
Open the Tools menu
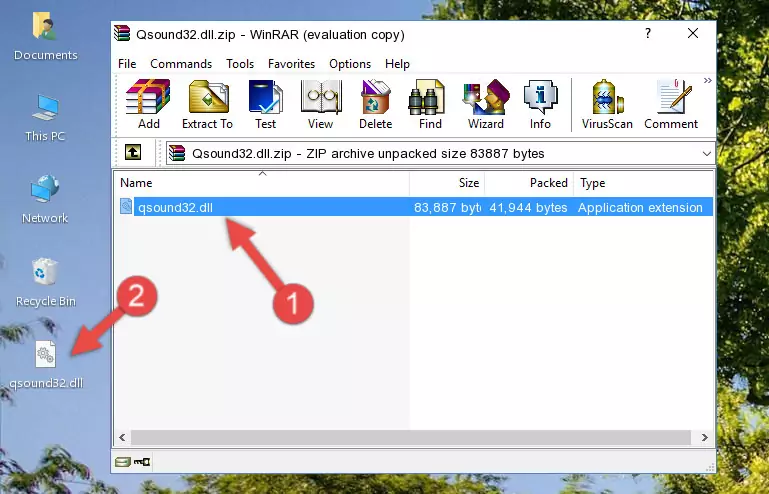pos(240,64)
